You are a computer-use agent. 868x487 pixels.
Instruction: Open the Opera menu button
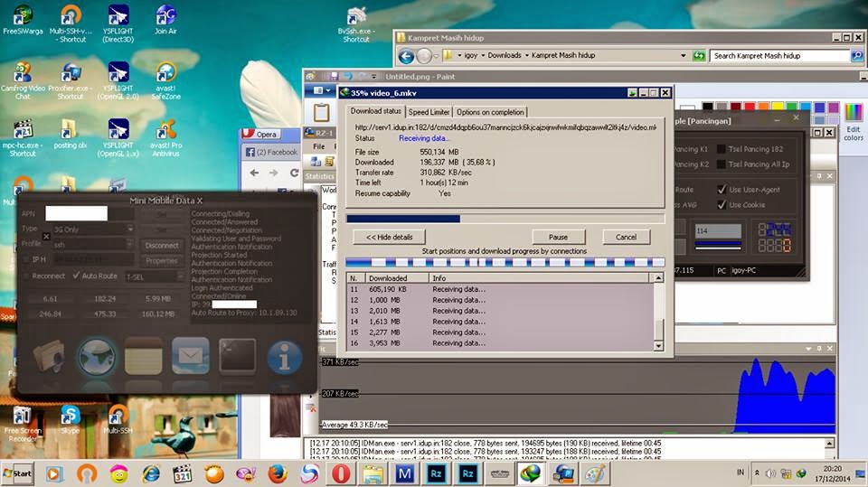[260, 134]
